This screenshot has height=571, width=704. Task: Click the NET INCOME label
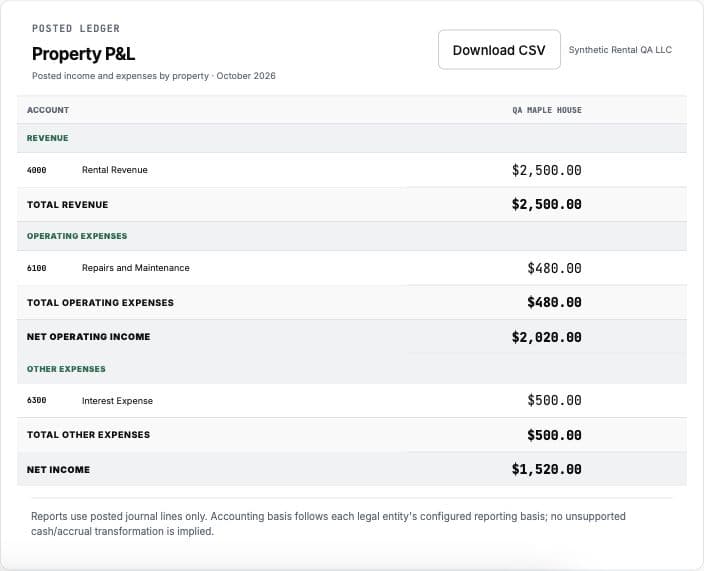tap(58, 470)
